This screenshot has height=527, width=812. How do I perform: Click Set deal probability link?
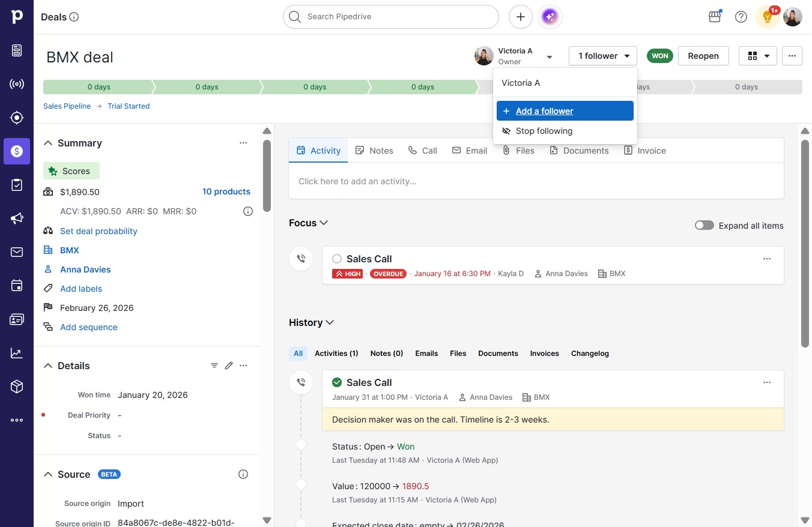(98, 231)
